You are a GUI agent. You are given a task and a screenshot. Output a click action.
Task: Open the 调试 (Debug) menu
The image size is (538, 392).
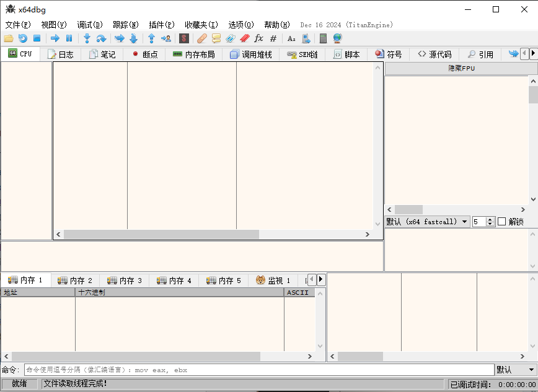click(x=89, y=25)
